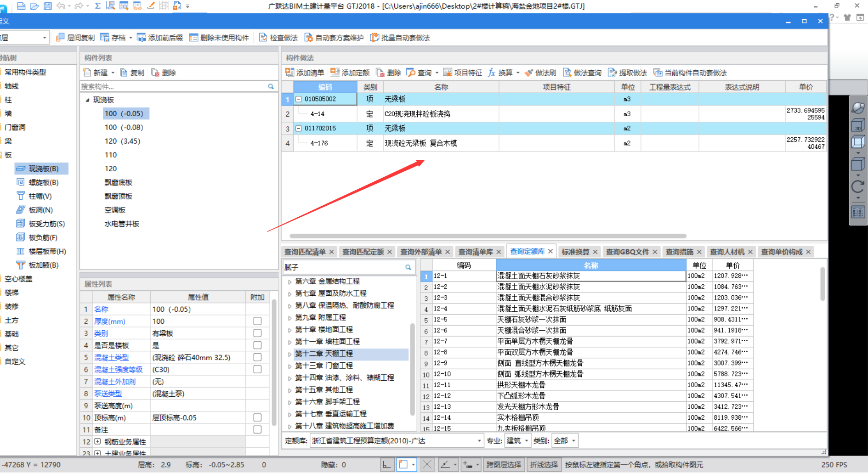868x473 pixels.
Task: Click the orbit/globe icon on right sidebar
Action: pos(858,107)
